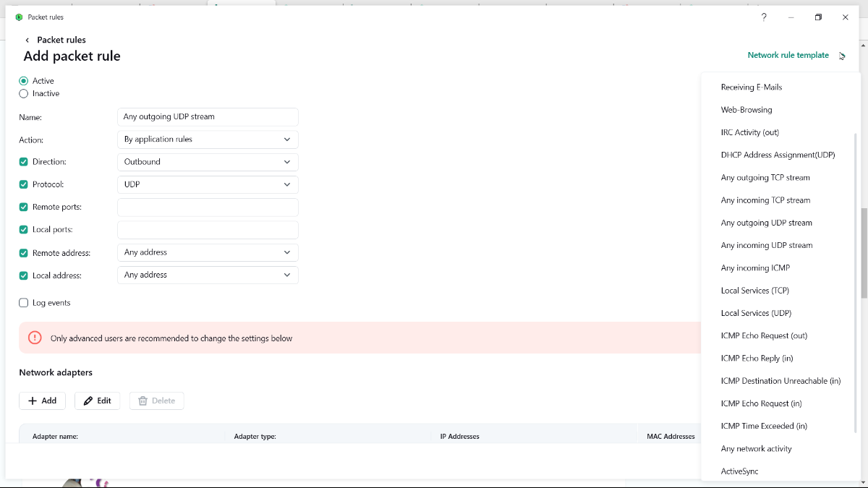
Task: Click in the Remote ports input field
Action: coord(208,207)
